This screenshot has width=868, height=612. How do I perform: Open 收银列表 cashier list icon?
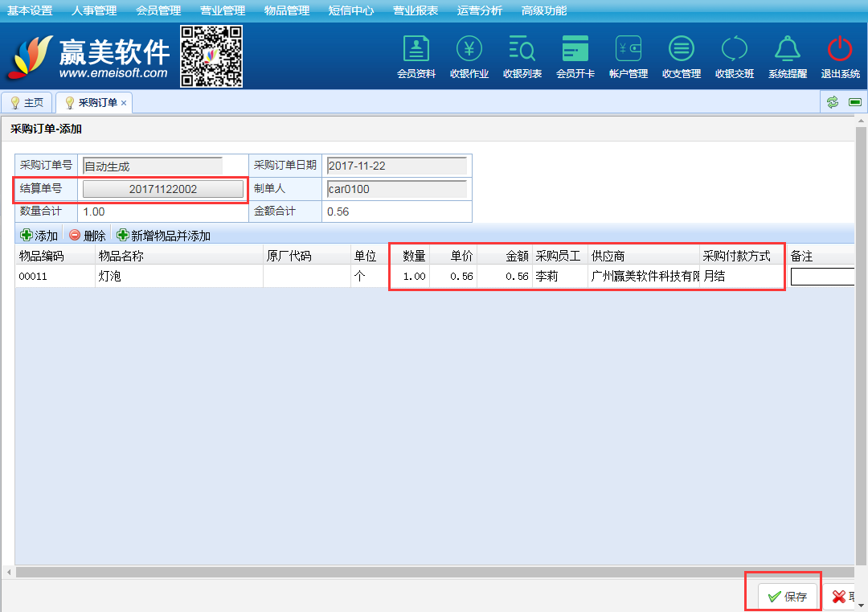[522, 50]
